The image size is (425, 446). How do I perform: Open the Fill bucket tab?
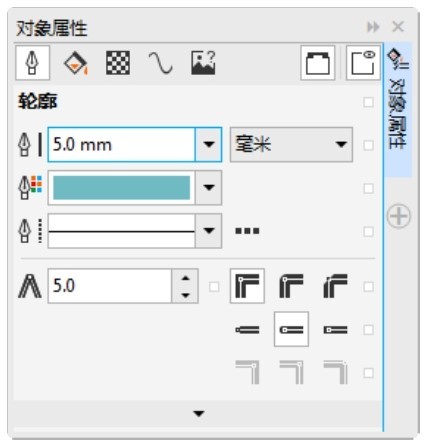pyautogui.click(x=76, y=63)
